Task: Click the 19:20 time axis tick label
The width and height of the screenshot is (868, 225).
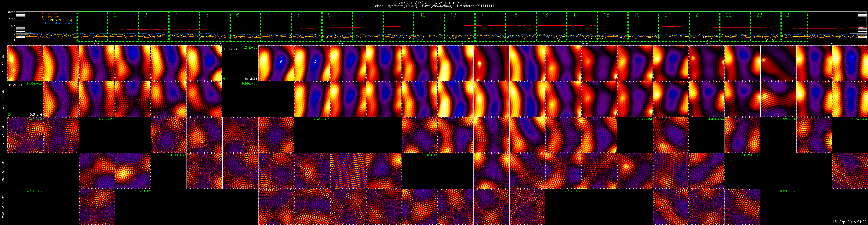Action: pyautogui.click(x=463, y=44)
